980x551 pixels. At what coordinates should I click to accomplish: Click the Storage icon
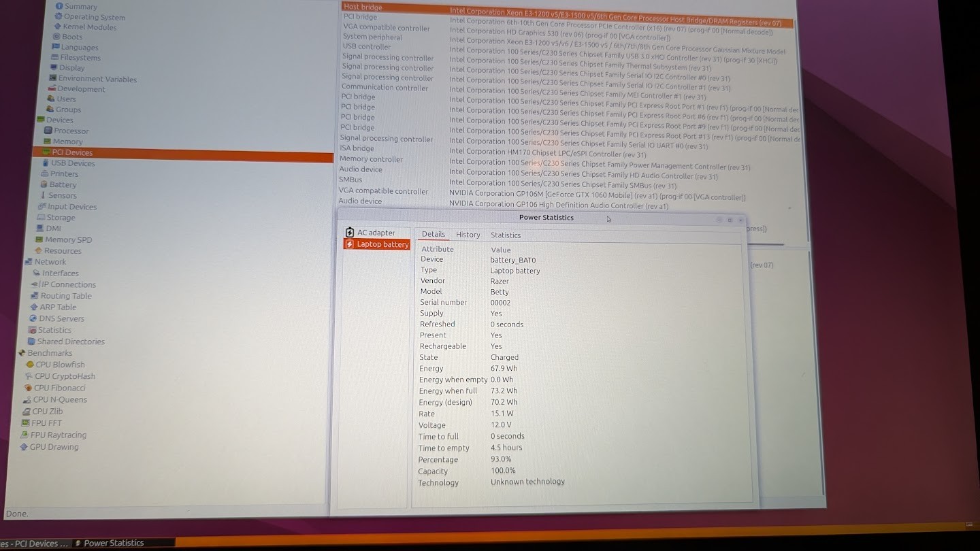[42, 217]
